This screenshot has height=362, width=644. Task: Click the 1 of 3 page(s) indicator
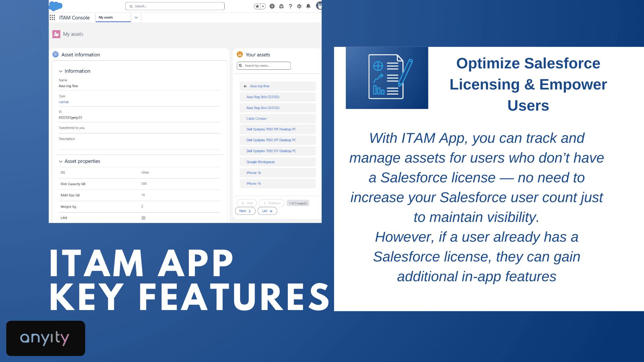(x=298, y=203)
